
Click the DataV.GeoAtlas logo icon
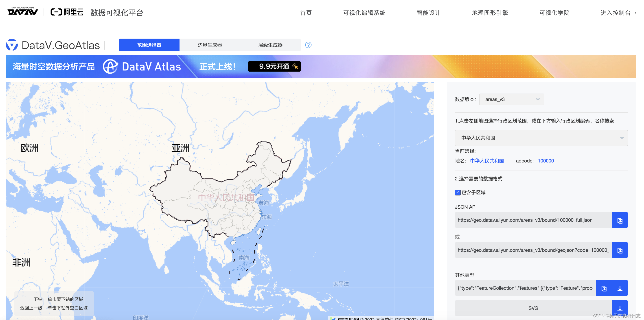[x=12, y=45]
